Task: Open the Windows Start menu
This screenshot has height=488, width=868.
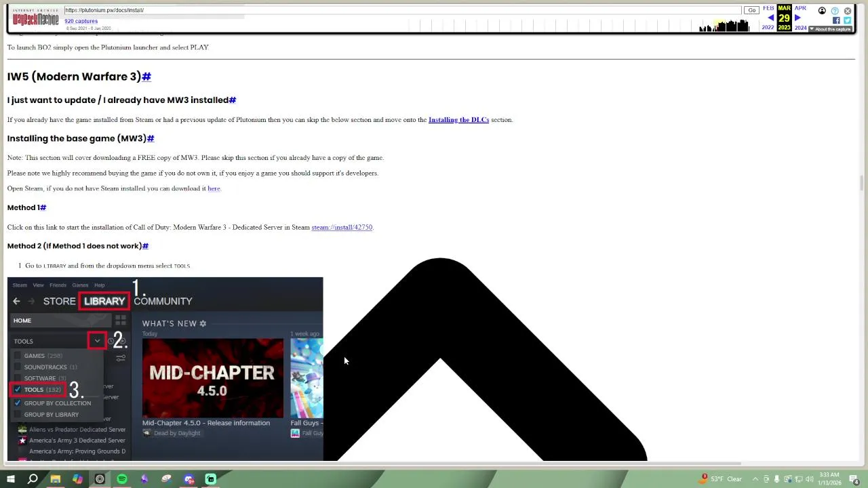Action: pyautogui.click(x=11, y=479)
